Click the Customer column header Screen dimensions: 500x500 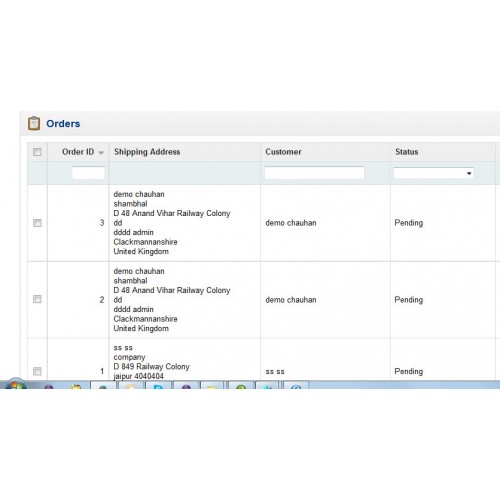click(x=283, y=152)
